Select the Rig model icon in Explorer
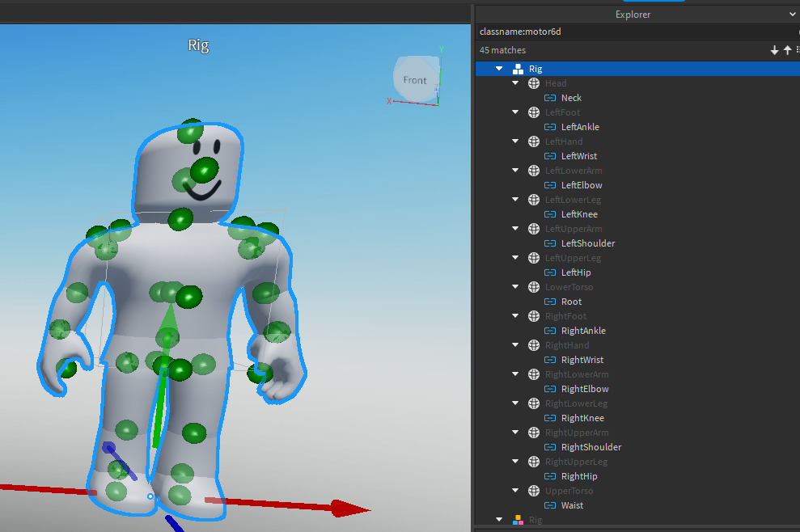This screenshot has width=800, height=532. click(x=518, y=68)
